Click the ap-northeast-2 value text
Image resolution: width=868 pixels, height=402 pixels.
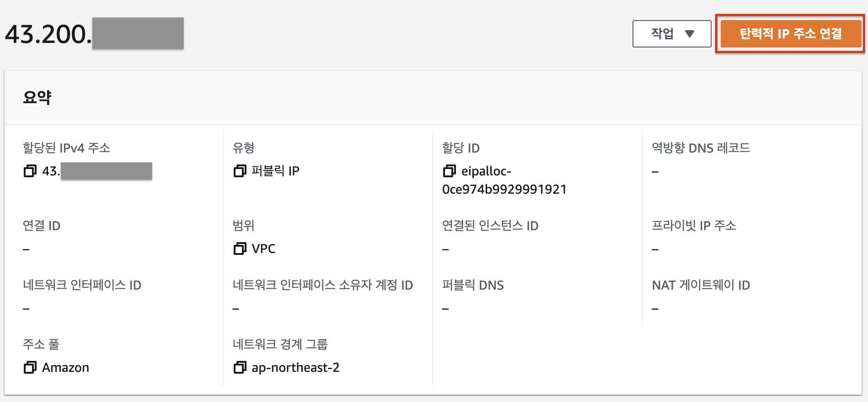pyautogui.click(x=295, y=368)
